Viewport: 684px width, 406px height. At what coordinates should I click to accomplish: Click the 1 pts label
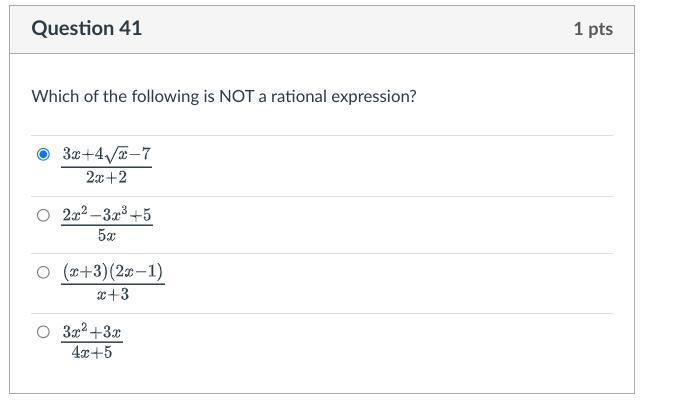click(x=592, y=29)
